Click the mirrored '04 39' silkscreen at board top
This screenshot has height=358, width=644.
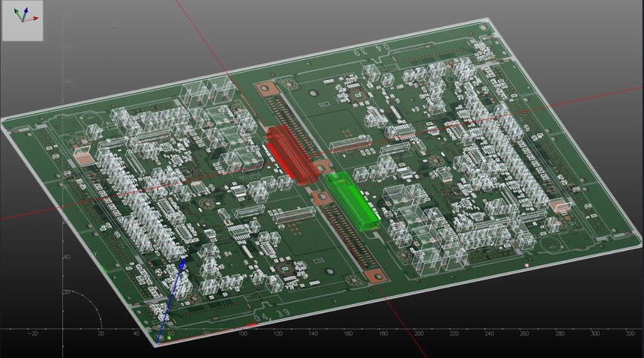(x=372, y=50)
